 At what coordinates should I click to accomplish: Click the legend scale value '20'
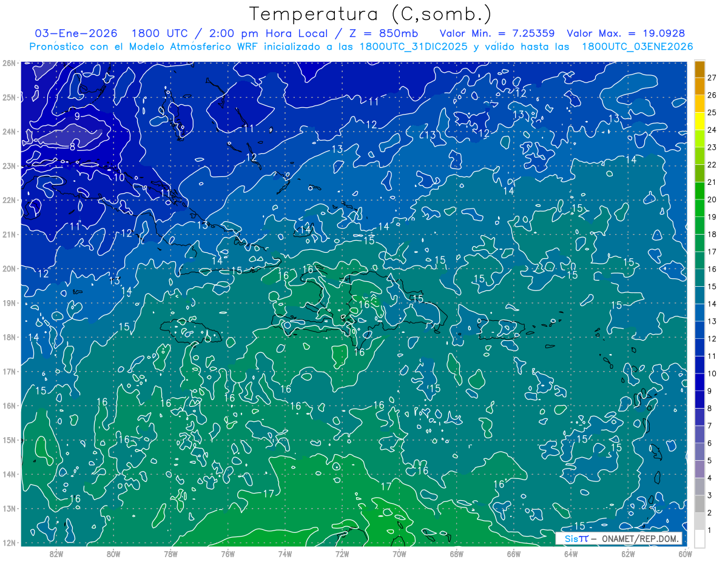(712, 199)
